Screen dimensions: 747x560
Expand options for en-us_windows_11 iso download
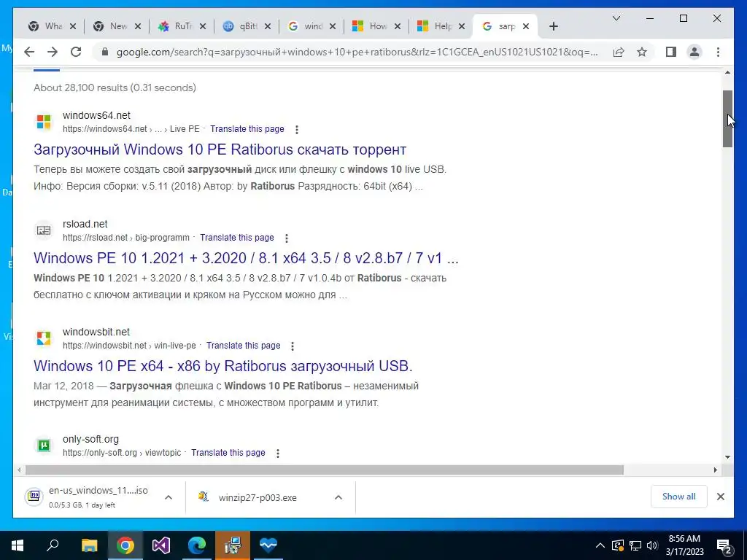point(169,497)
